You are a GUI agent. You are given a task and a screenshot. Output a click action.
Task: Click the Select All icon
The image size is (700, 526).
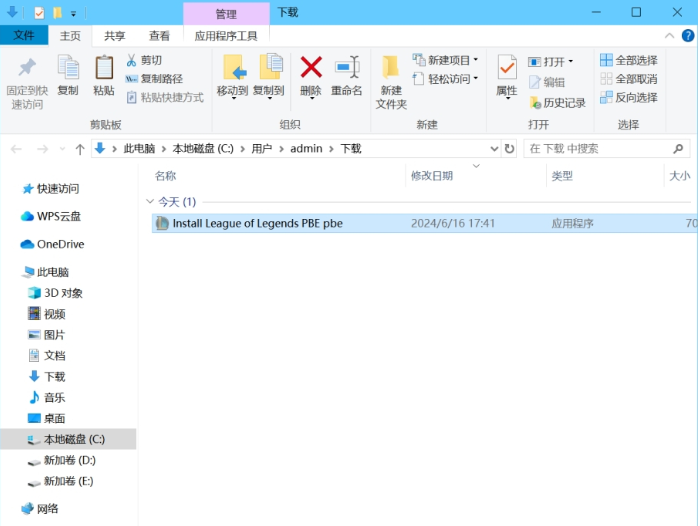606,60
